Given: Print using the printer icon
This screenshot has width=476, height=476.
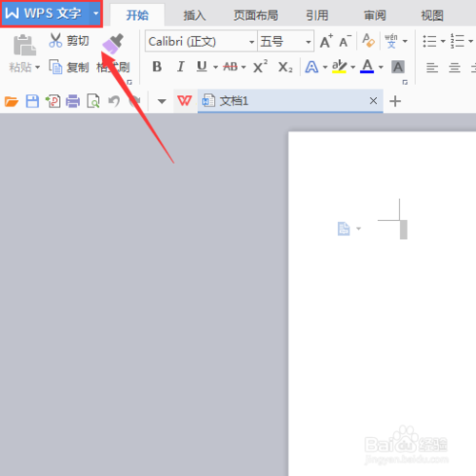Looking at the screenshot, I should coord(72,101).
